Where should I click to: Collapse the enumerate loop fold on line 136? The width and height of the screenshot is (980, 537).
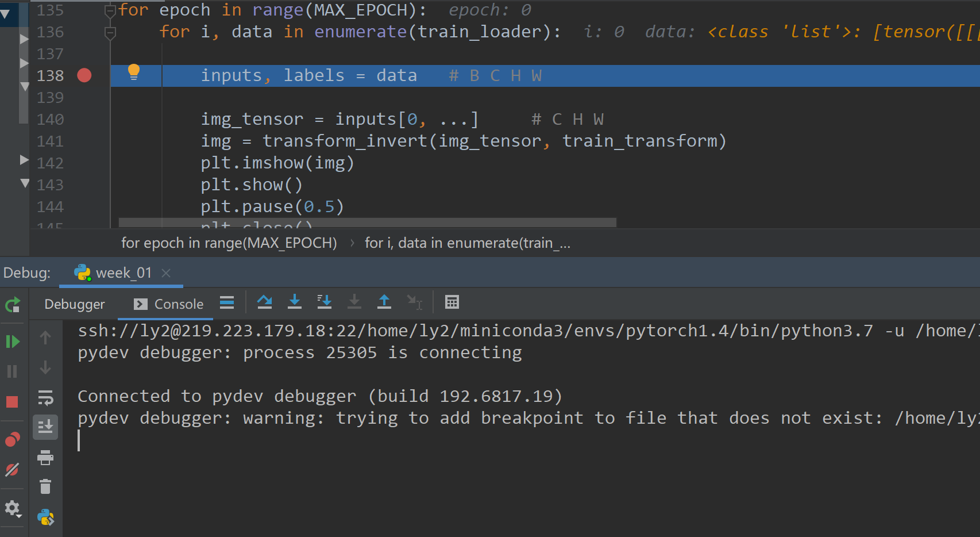pos(110,33)
